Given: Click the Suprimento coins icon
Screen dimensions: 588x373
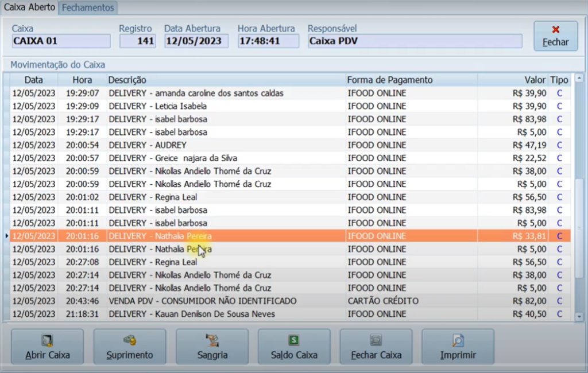Looking at the screenshot, I should [129, 340].
